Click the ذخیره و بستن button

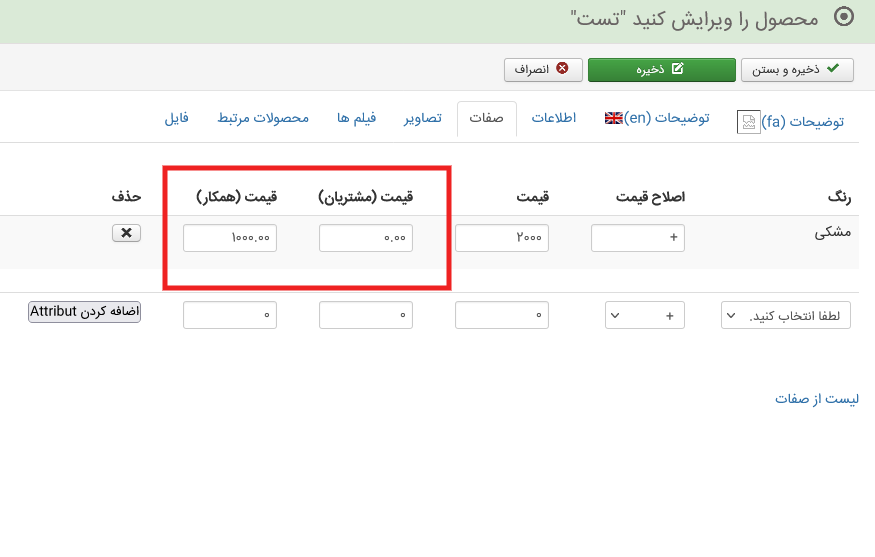tap(796, 69)
